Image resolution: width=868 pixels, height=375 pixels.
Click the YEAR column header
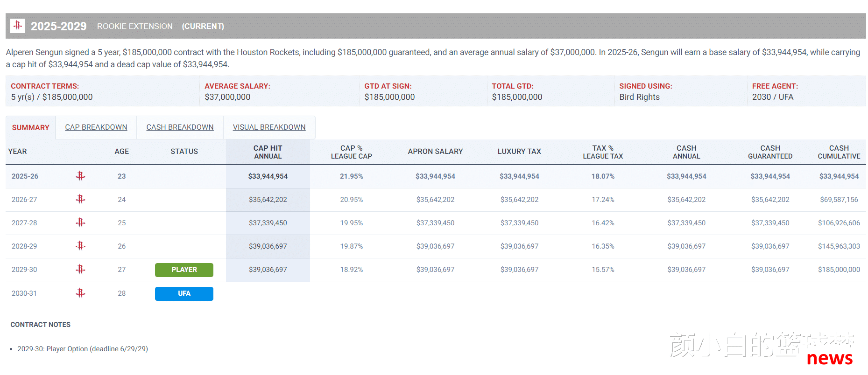point(18,152)
